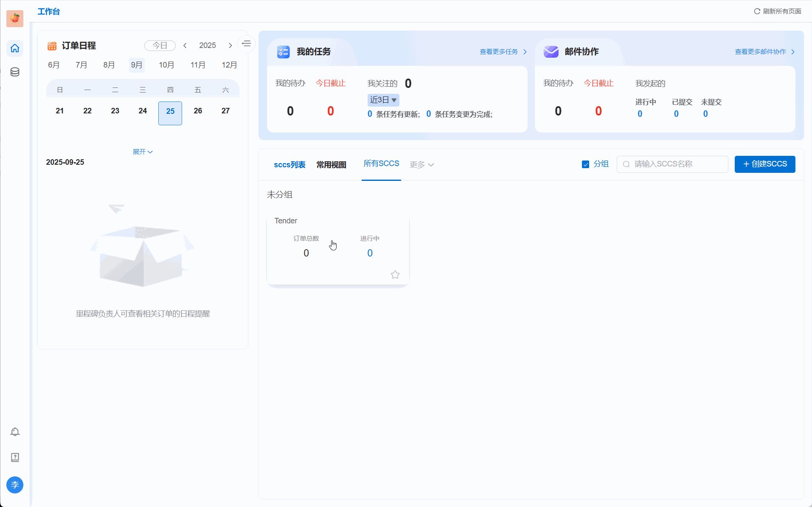Click the SCCS name search field

pyautogui.click(x=672, y=164)
